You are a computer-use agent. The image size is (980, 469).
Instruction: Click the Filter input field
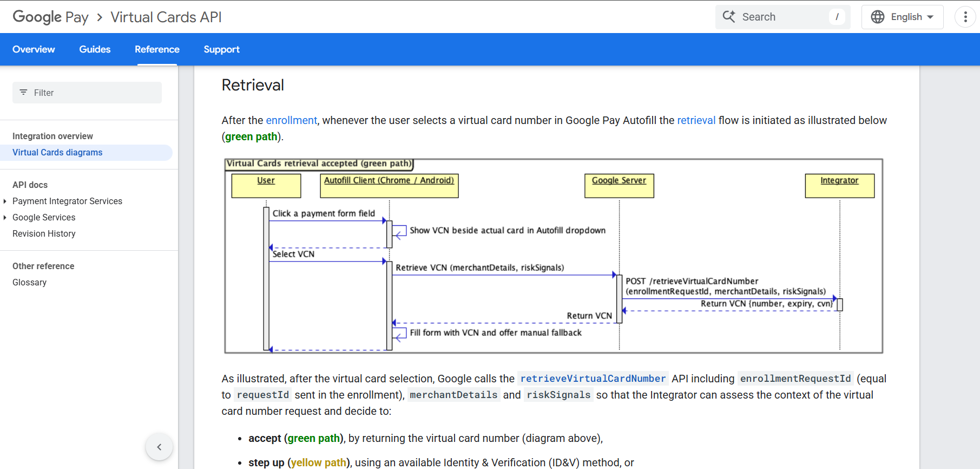point(87,93)
